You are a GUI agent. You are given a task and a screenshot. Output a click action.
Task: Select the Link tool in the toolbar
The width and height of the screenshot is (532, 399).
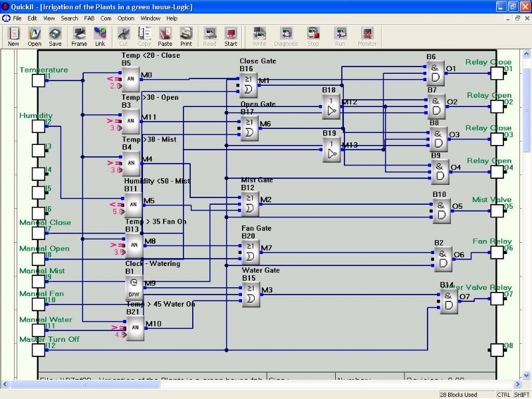point(100,36)
